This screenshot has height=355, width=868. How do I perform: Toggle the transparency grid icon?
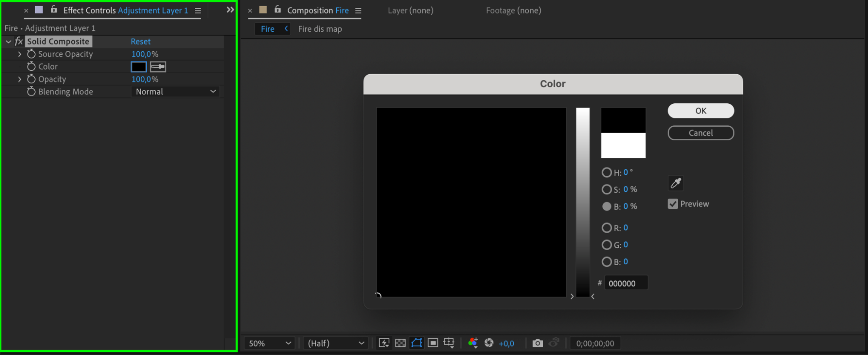click(x=400, y=343)
